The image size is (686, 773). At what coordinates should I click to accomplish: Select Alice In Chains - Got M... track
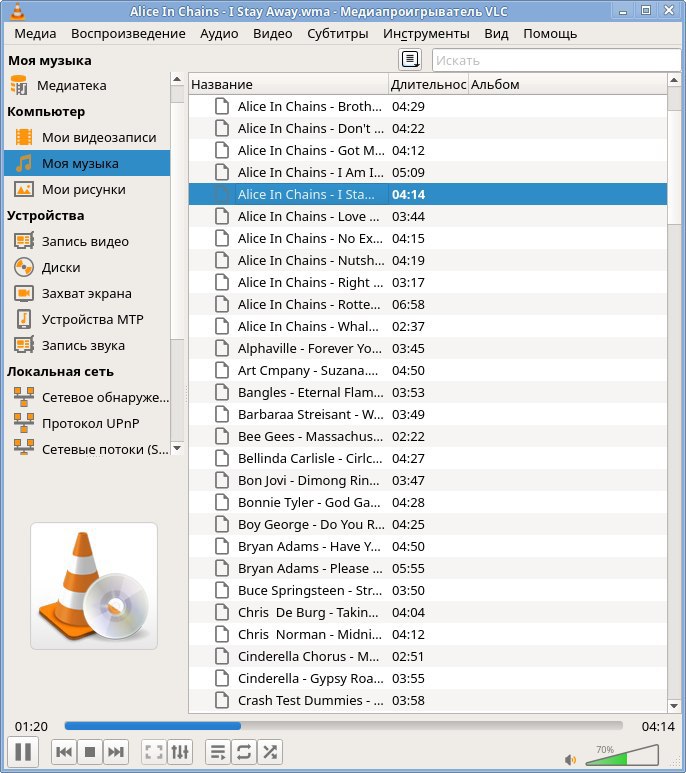point(428,150)
